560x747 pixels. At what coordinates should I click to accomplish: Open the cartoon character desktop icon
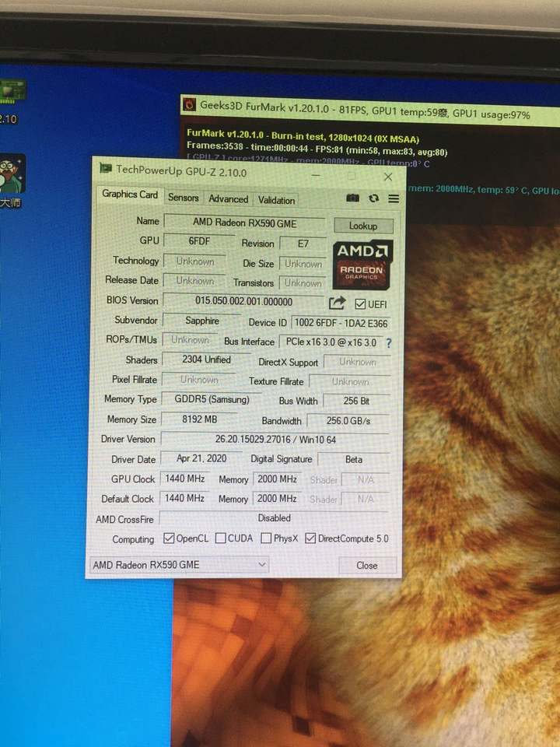(12, 173)
